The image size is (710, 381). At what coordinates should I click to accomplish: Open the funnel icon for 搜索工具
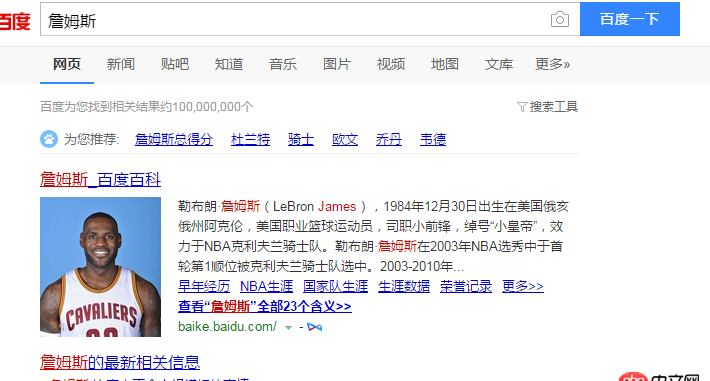click(x=522, y=107)
